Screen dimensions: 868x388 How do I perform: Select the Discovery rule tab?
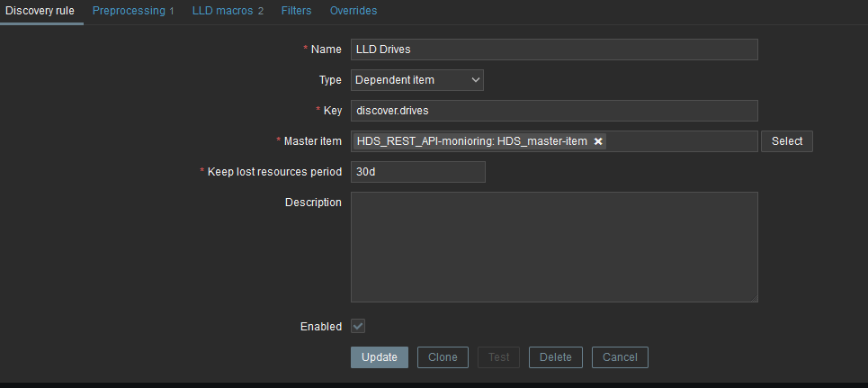click(x=40, y=11)
